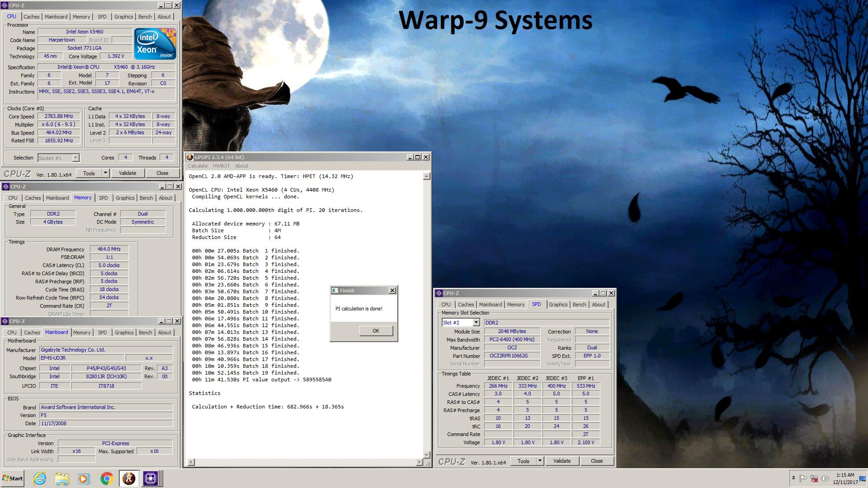The width and height of the screenshot is (868, 488).
Task: Show hidden tray icons arrow
Action: click(x=793, y=478)
